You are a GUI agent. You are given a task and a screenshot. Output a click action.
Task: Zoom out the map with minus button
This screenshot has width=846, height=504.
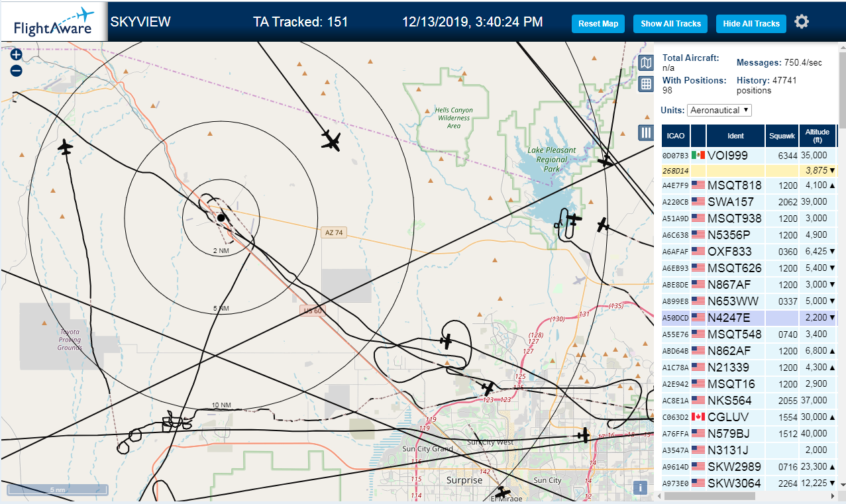click(x=17, y=71)
